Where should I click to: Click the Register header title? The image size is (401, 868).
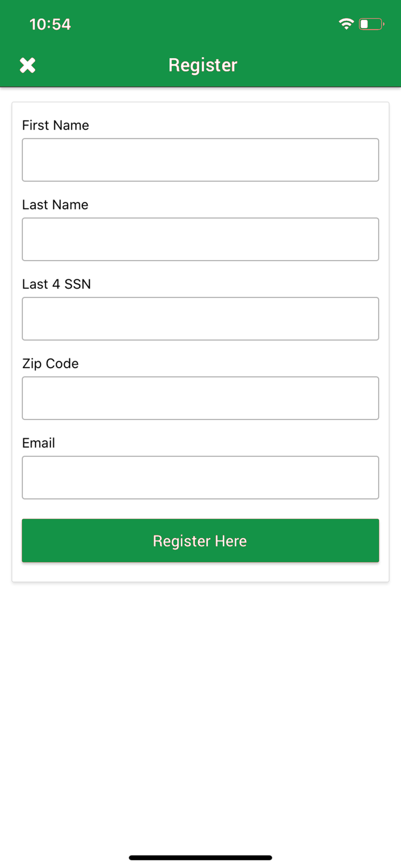203,65
